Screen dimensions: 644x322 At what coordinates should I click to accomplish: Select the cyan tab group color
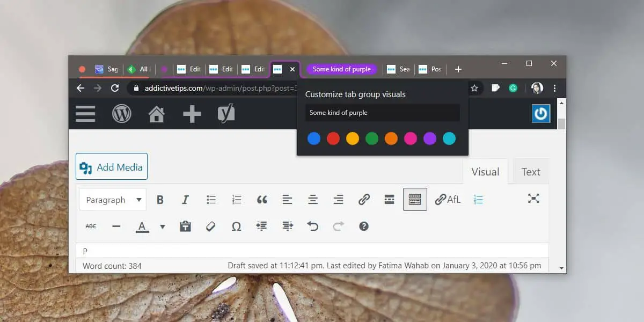449,138
